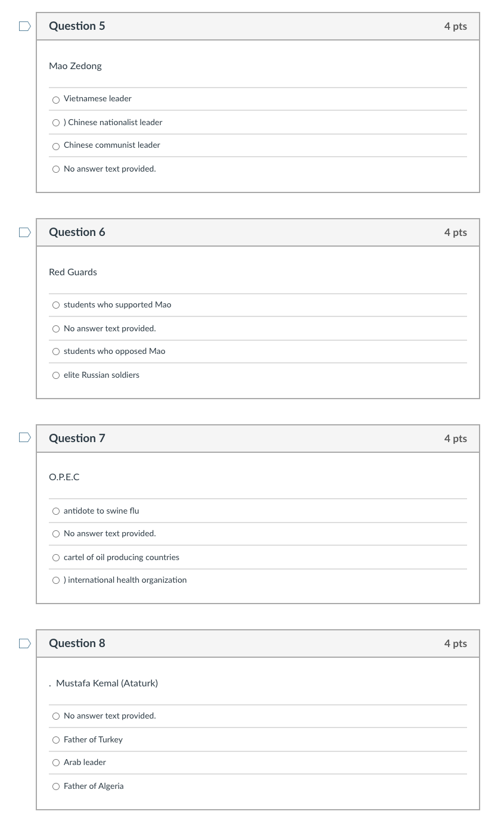Select "elite Russian soldiers" in Question 6
Viewport: 504px width, 827px height.
[56, 375]
